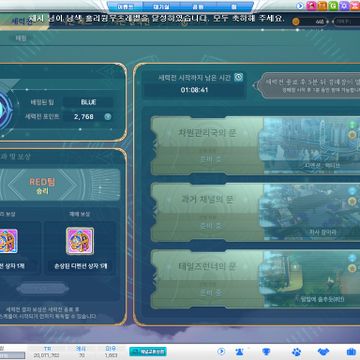Click the gear icon beside the countdown title
The image size is (360, 360).
[x=238, y=77]
